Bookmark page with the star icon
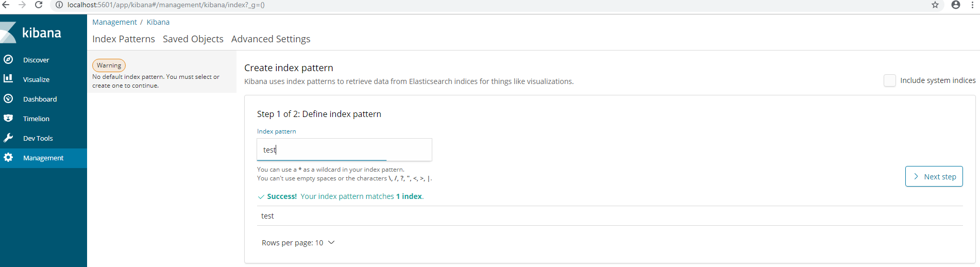Image resolution: width=980 pixels, height=267 pixels. [x=935, y=5]
